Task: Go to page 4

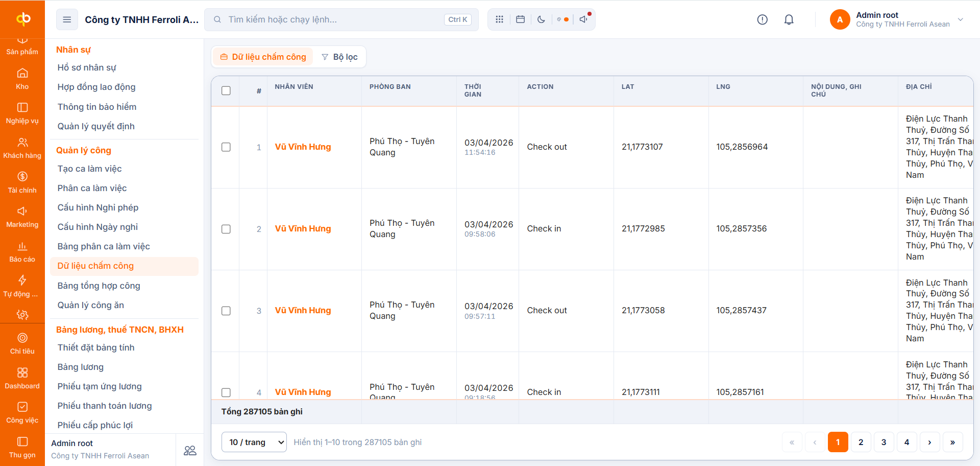Action: click(906, 442)
